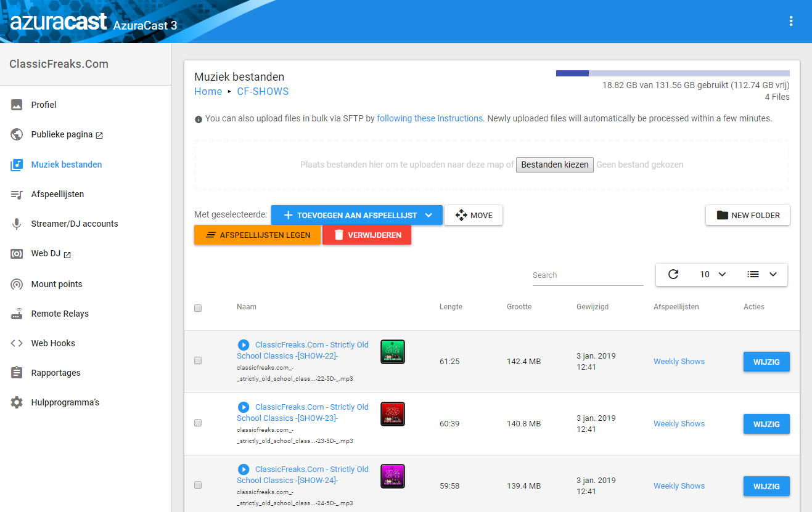Click the Muziek bestanden library icon
The image size is (812, 512).
pos(17,165)
